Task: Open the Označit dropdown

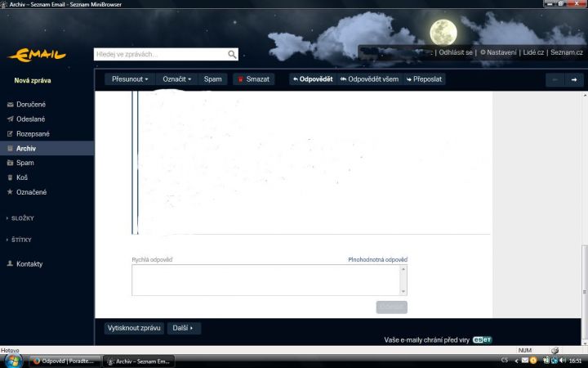Action: click(x=176, y=79)
